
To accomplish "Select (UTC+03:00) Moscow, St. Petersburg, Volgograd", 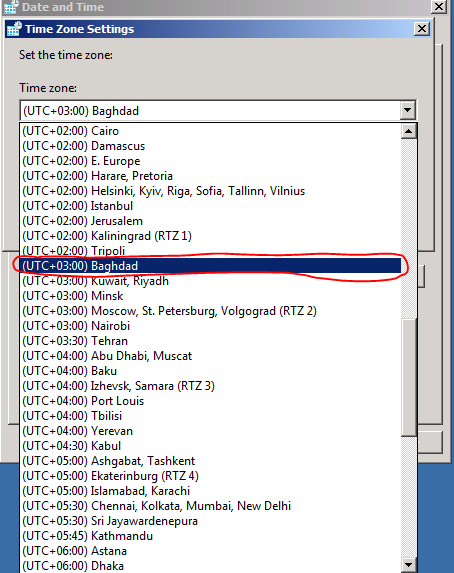I will point(211,311).
